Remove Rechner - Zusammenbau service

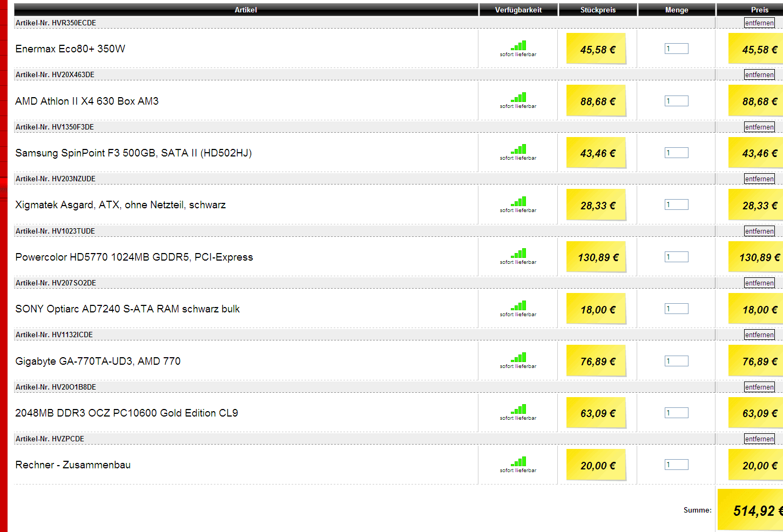pyautogui.click(x=759, y=439)
